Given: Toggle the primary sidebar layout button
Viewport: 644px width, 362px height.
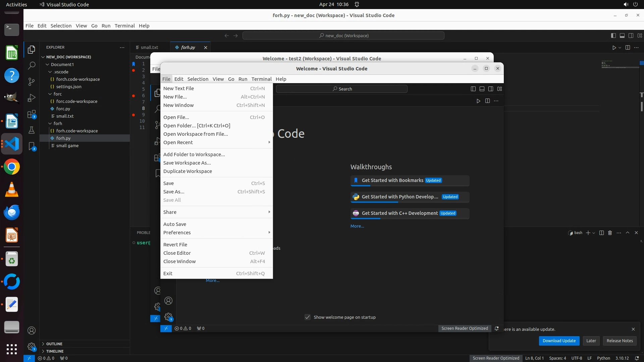Looking at the screenshot, I should pos(613,36).
